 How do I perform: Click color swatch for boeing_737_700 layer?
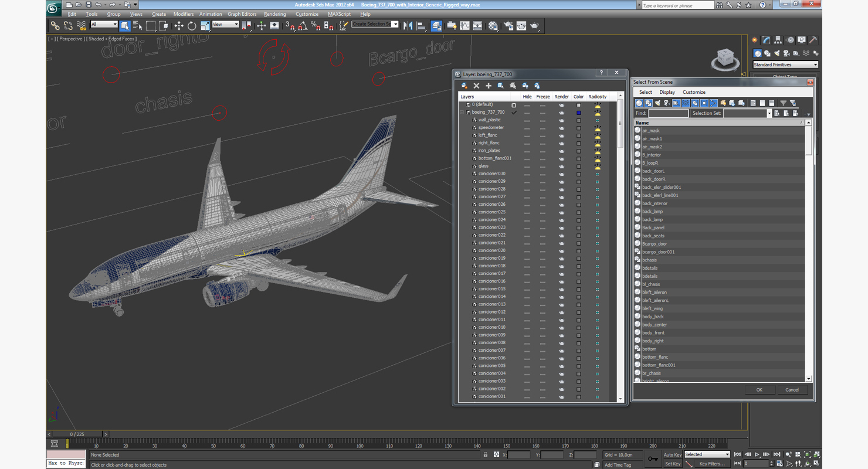[578, 113]
